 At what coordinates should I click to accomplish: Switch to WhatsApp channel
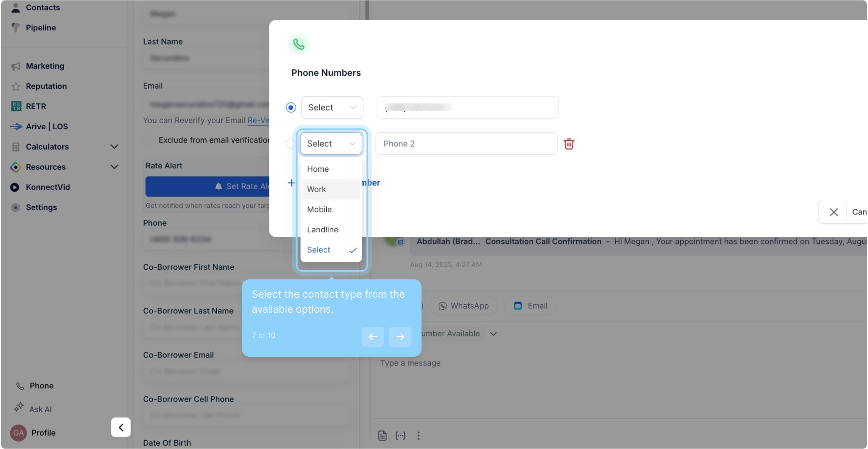point(464,306)
